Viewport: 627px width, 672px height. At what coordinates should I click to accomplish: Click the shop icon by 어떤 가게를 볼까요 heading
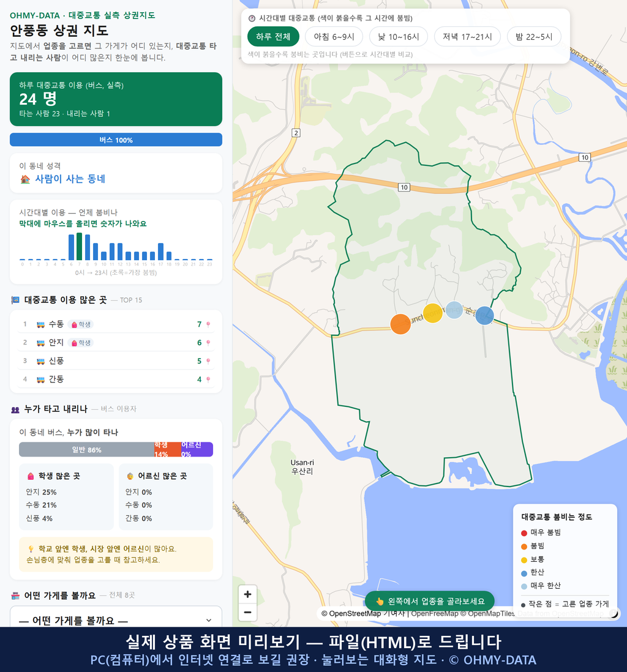coord(15,595)
